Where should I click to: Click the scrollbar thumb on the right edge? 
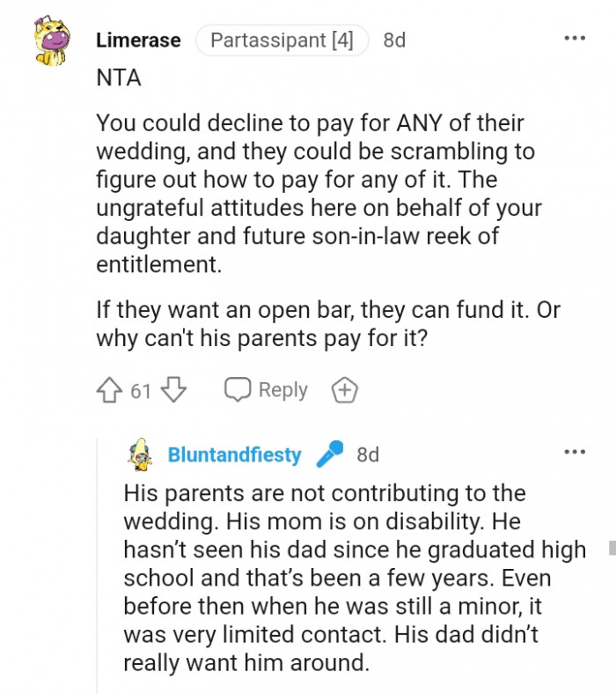pyautogui.click(x=612, y=548)
